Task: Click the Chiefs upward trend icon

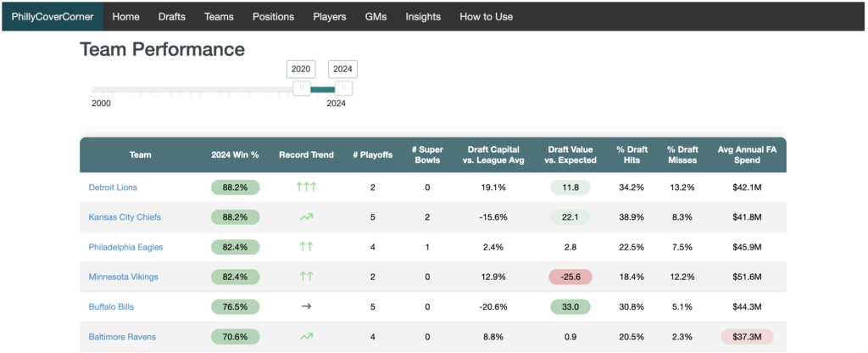Action: click(306, 217)
